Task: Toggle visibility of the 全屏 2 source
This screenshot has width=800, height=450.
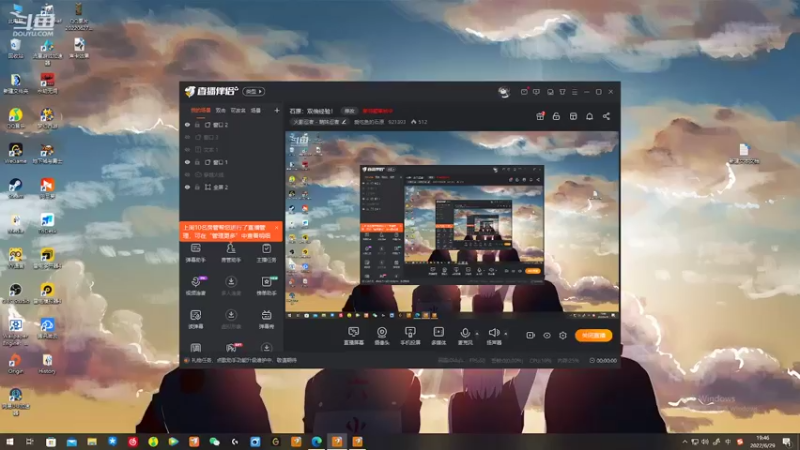Action: pos(187,187)
